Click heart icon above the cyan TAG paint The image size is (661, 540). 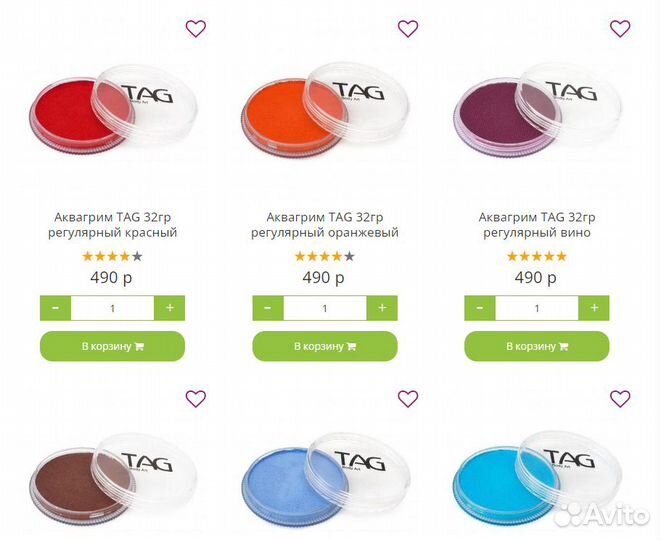click(x=620, y=399)
